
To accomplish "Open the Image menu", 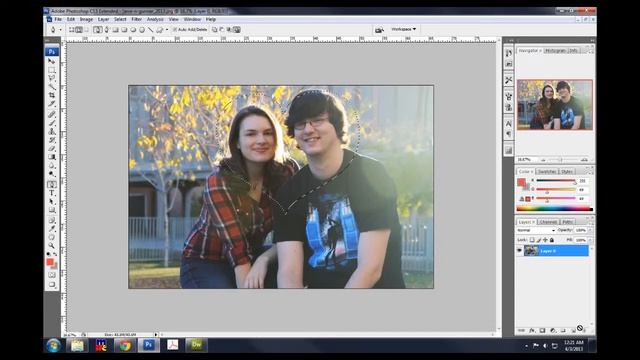I will click(x=86, y=19).
